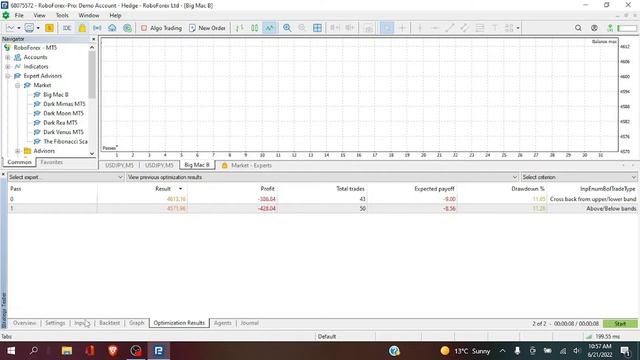Click the green globe icon in toolbar
The image size is (640, 360).
pyautogui.click(x=127, y=28)
